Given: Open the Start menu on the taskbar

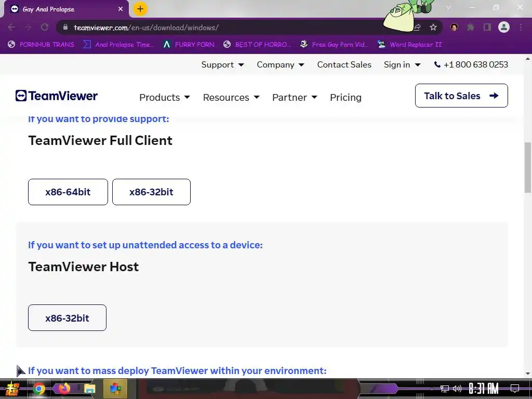Looking at the screenshot, I should point(12,389).
